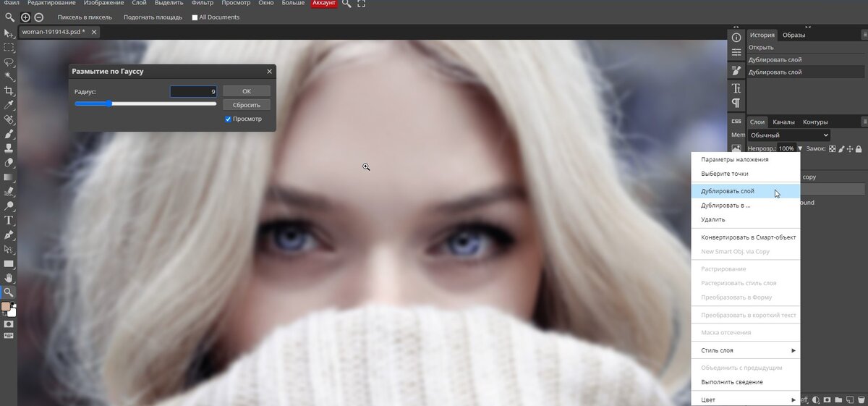The width and height of the screenshot is (868, 406).
Task: Select the Move tool
Action: [x=9, y=33]
